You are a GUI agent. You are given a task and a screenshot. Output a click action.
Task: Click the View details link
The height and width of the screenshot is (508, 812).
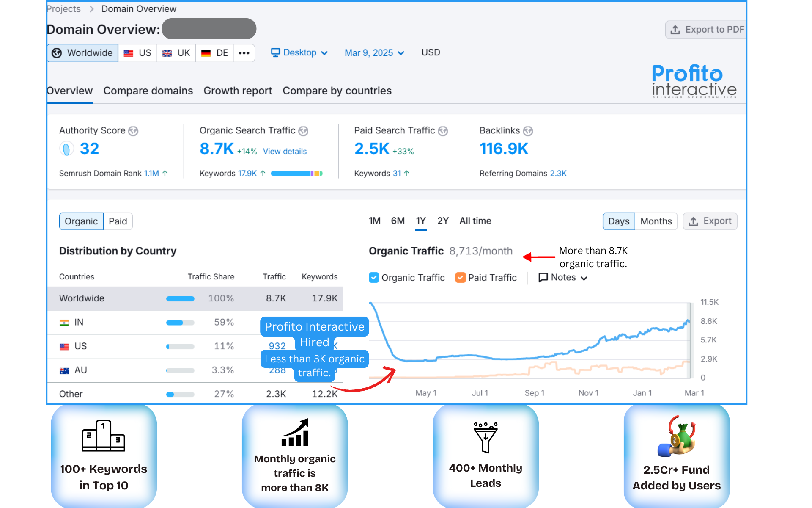284,151
